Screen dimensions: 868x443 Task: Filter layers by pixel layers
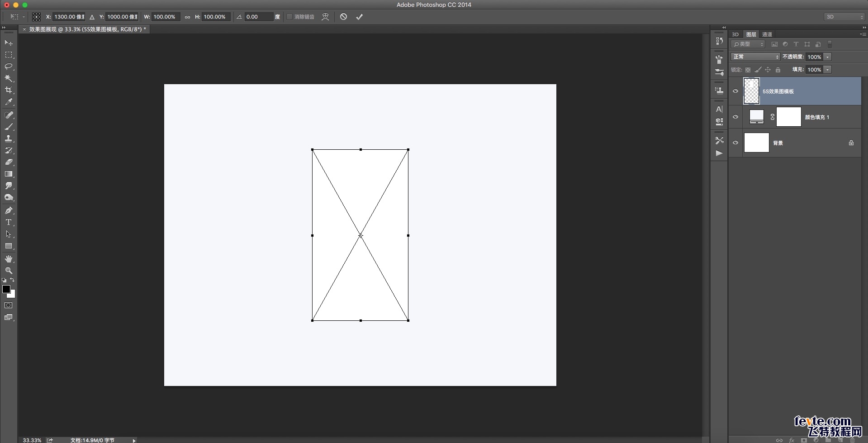point(774,44)
